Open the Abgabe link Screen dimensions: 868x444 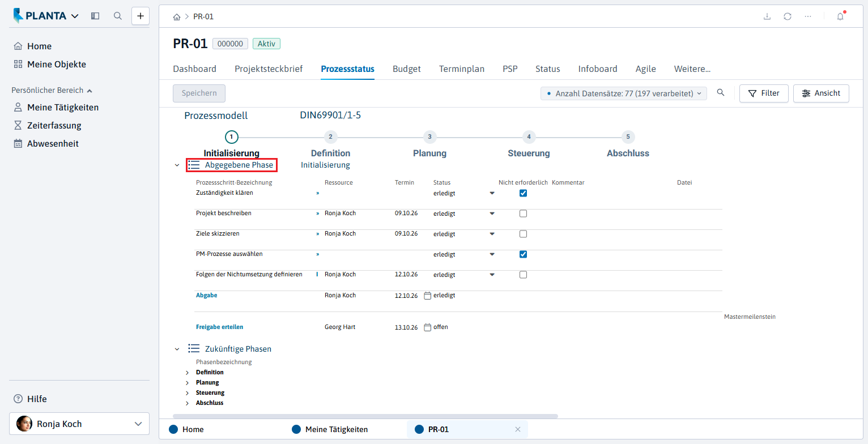click(207, 296)
